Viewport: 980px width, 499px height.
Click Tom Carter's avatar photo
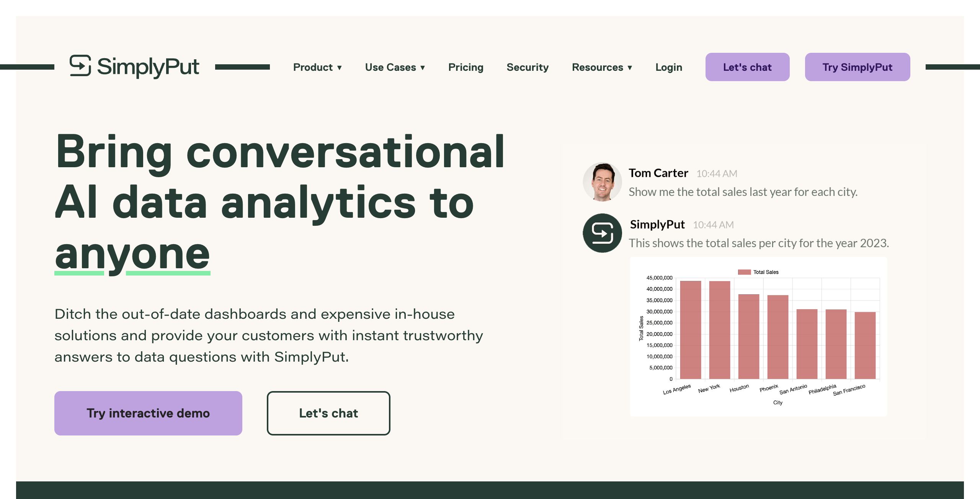tap(602, 182)
